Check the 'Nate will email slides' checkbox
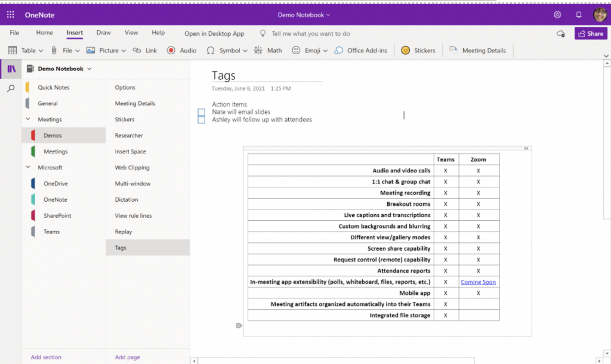Image resolution: width=611 pixels, height=364 pixels. [x=202, y=112]
